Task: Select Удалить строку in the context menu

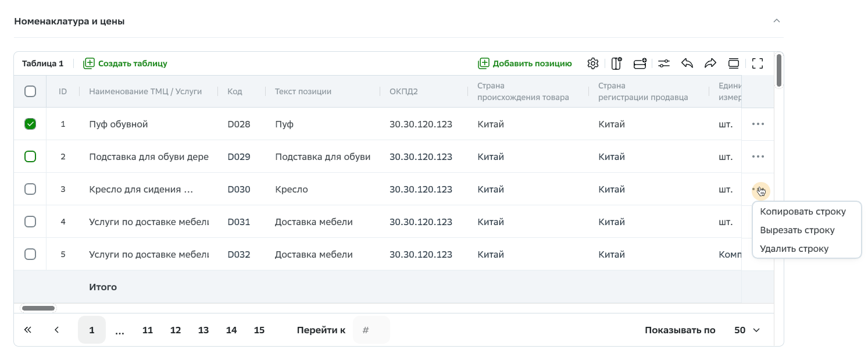Action: pos(794,249)
